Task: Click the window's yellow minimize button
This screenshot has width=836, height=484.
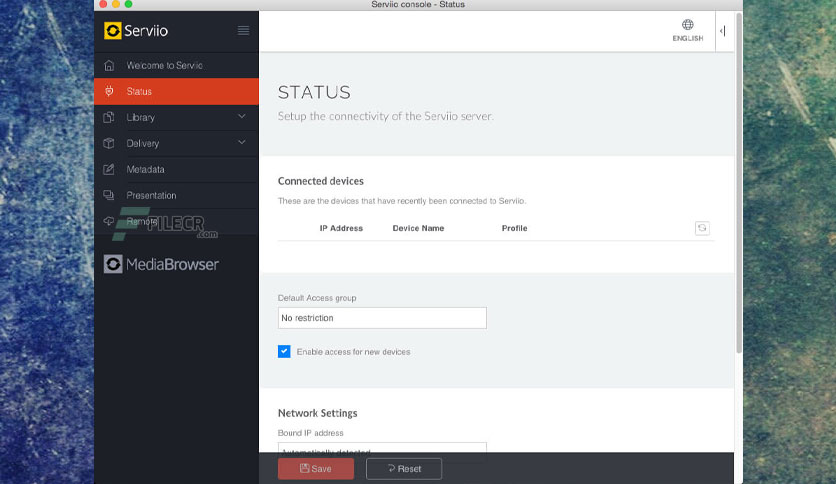Action: 116,4
